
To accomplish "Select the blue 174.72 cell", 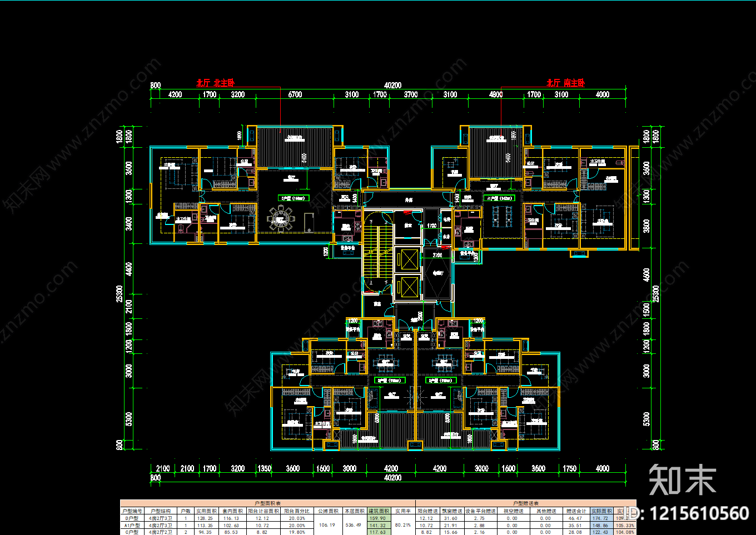I will [601, 518].
